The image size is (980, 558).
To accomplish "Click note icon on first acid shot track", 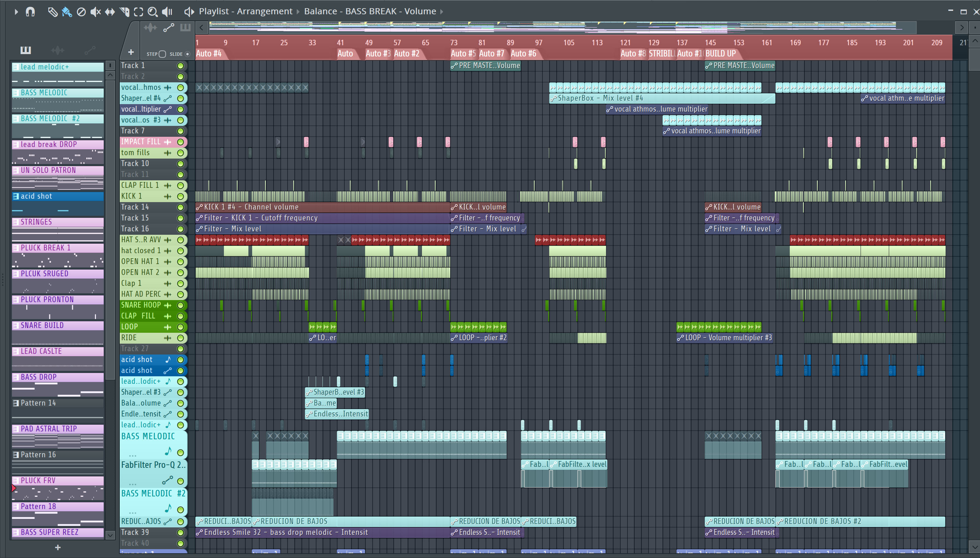I will pos(167,360).
